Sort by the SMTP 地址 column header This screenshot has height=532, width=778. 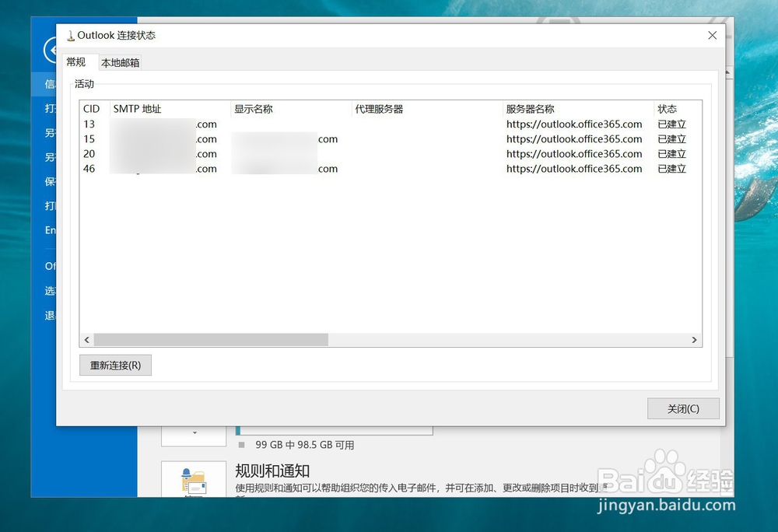click(x=170, y=109)
